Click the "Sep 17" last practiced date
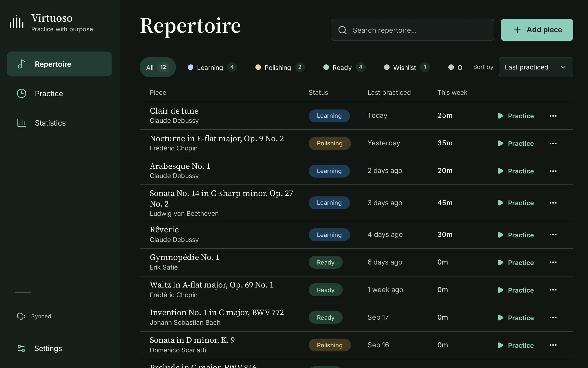588x368 pixels. coord(378,317)
